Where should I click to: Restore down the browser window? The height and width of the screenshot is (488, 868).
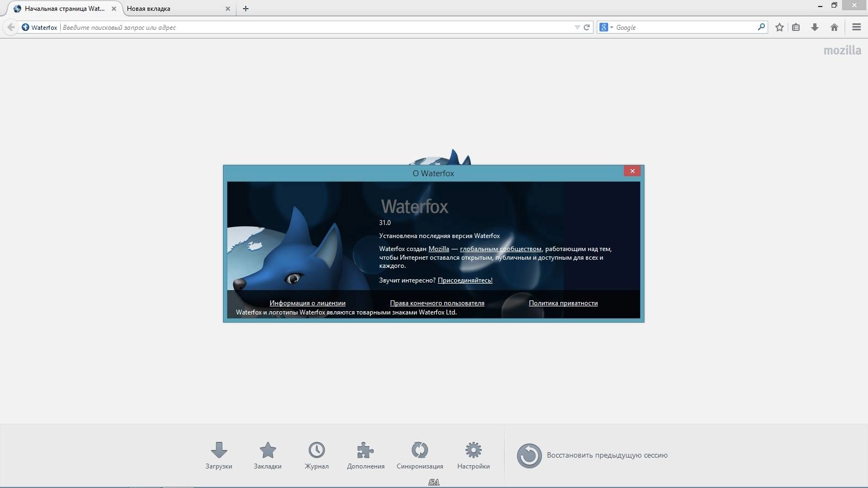coord(834,5)
